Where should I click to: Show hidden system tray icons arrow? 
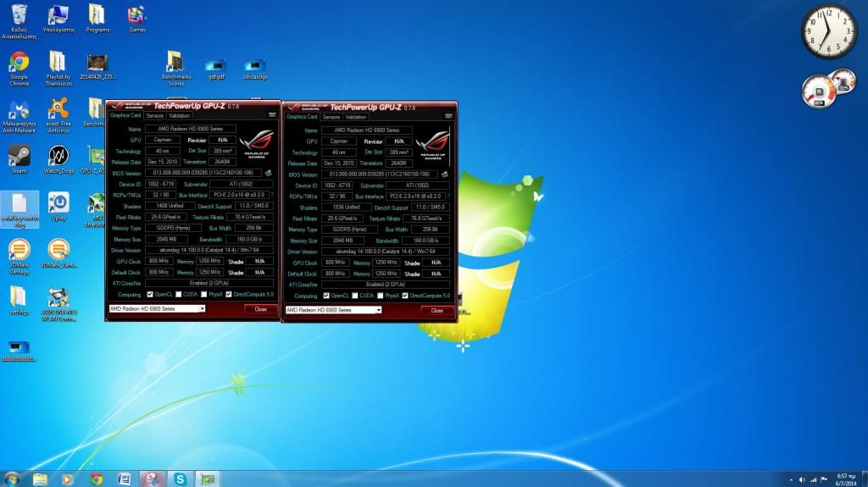coord(793,479)
